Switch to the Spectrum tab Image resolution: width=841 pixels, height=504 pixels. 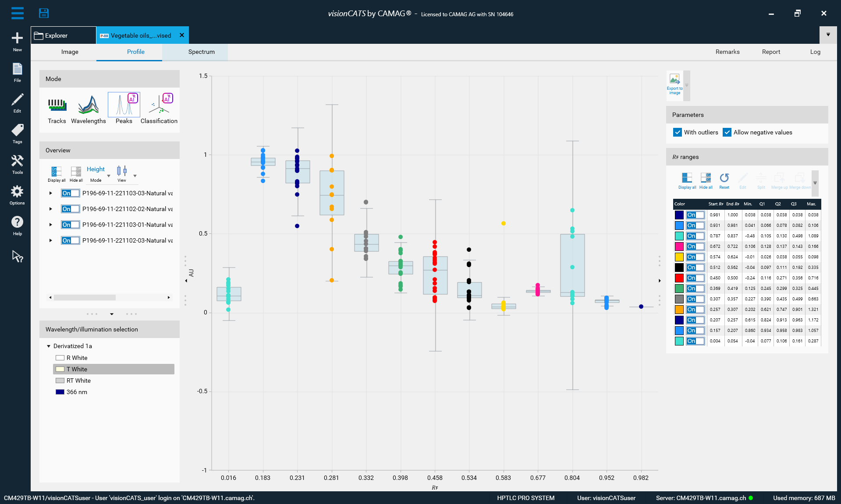coord(201,52)
